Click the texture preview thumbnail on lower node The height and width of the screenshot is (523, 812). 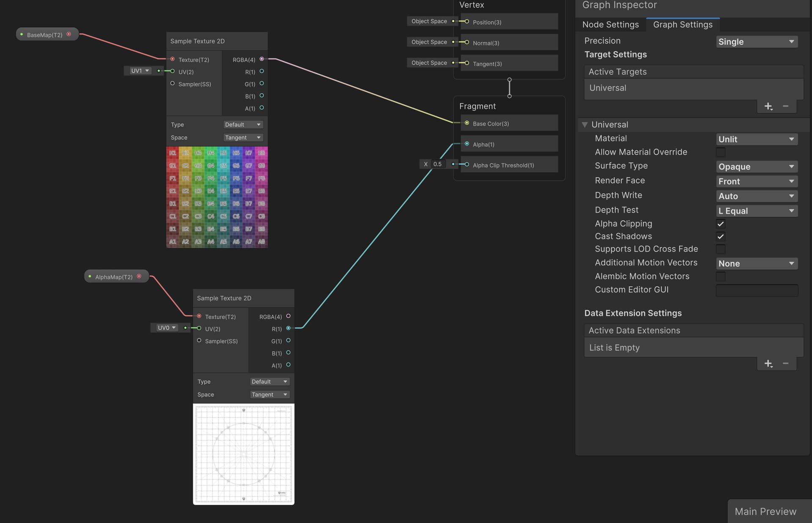tap(244, 454)
